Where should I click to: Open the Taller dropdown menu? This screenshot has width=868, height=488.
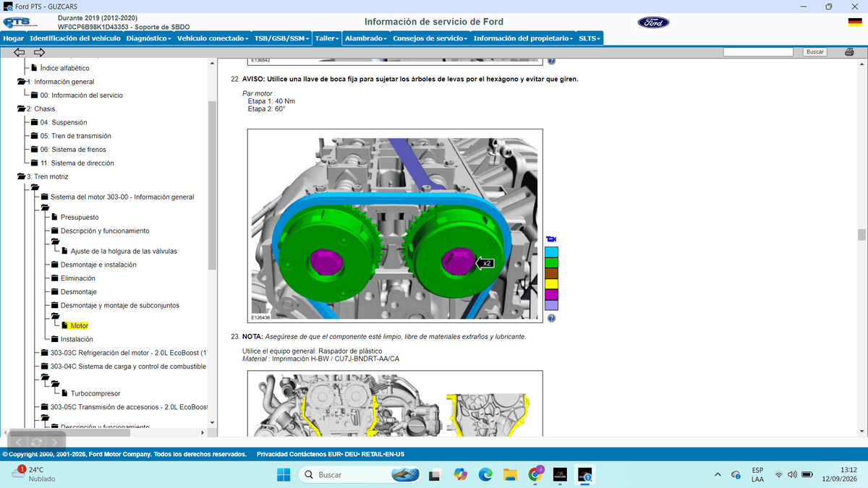(x=327, y=38)
